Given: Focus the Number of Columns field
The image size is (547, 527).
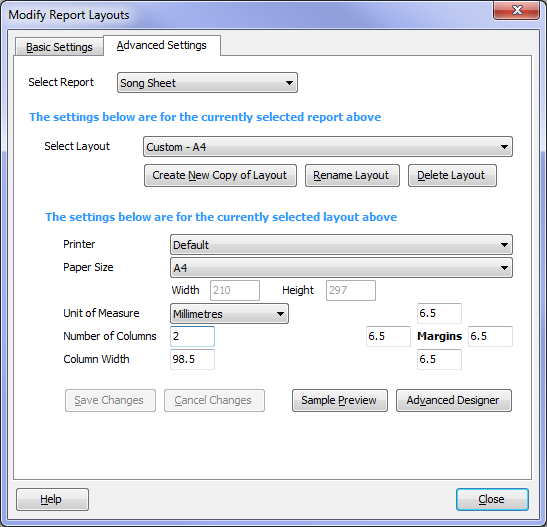Looking at the screenshot, I should (x=192, y=336).
